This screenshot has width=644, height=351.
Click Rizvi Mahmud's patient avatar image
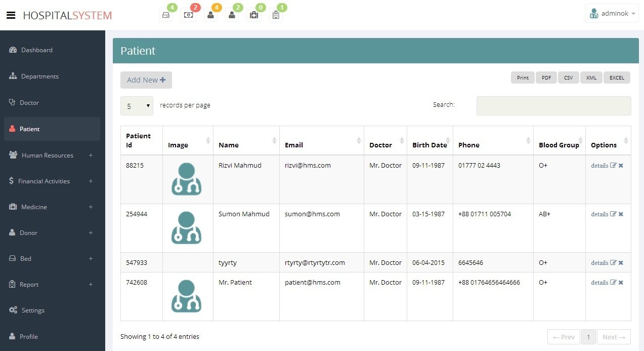tap(187, 179)
